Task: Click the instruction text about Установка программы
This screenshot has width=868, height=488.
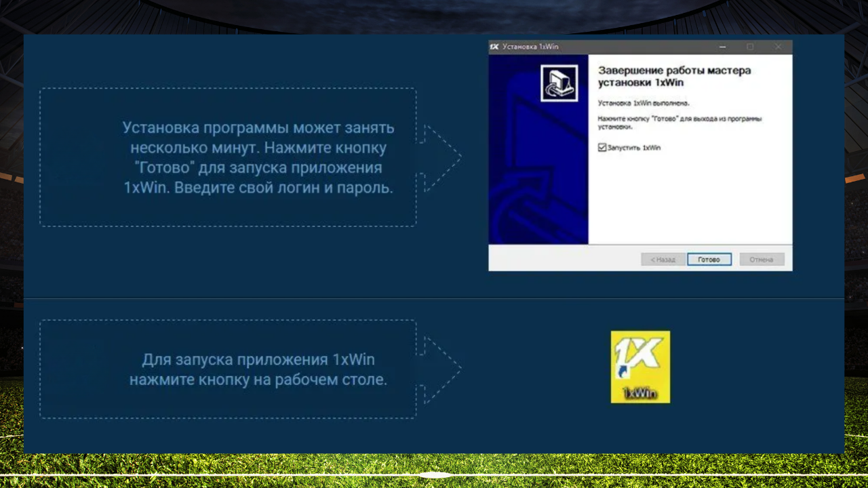Action: click(258, 158)
